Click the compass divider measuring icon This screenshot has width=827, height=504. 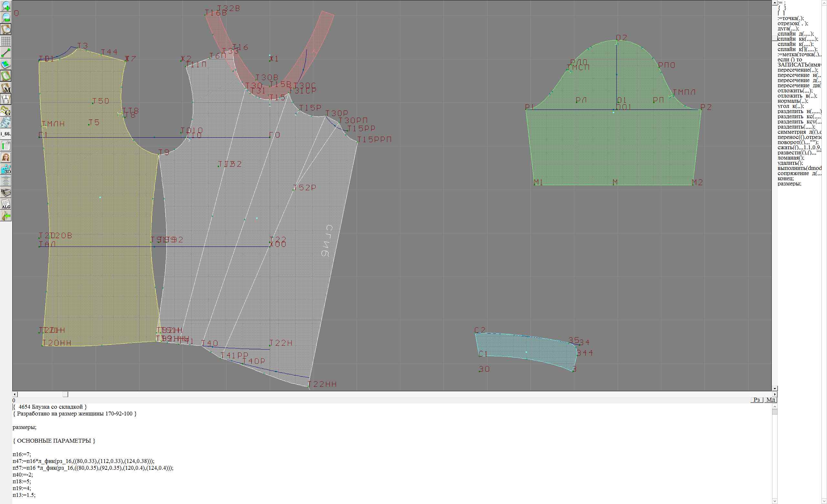[x=6, y=99]
